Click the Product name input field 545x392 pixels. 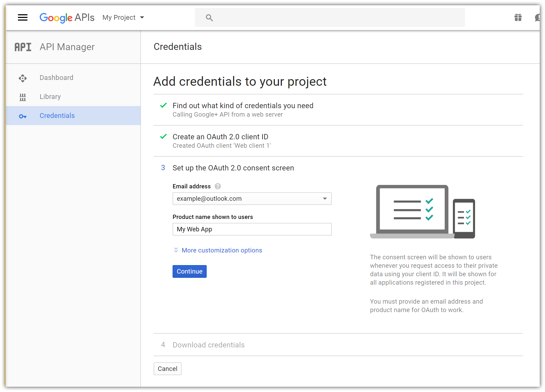tap(252, 229)
